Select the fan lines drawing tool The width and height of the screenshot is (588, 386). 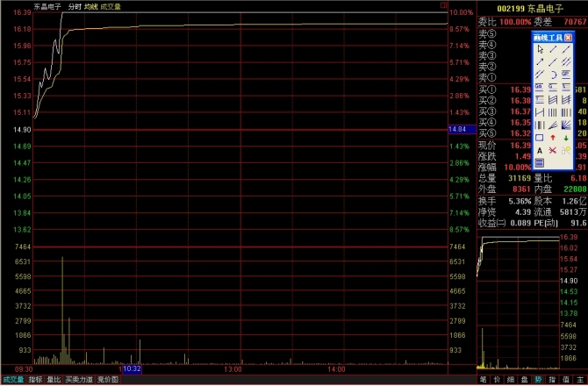(566, 125)
